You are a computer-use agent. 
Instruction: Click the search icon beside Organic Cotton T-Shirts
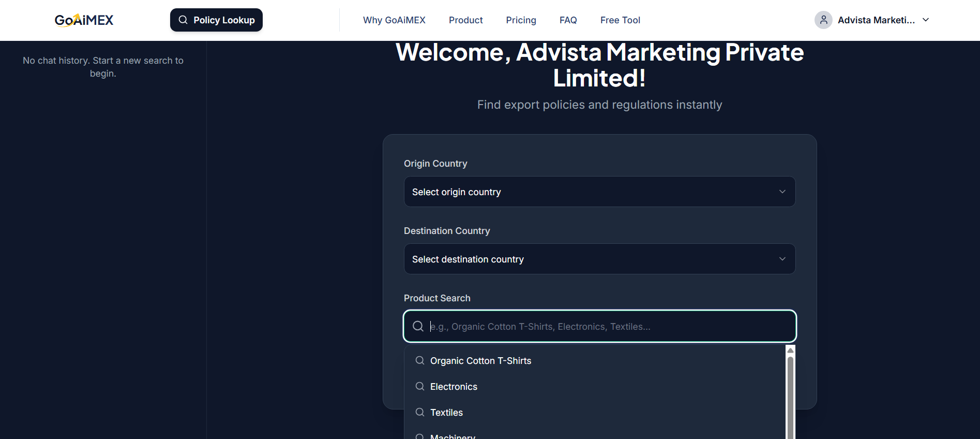tap(420, 360)
